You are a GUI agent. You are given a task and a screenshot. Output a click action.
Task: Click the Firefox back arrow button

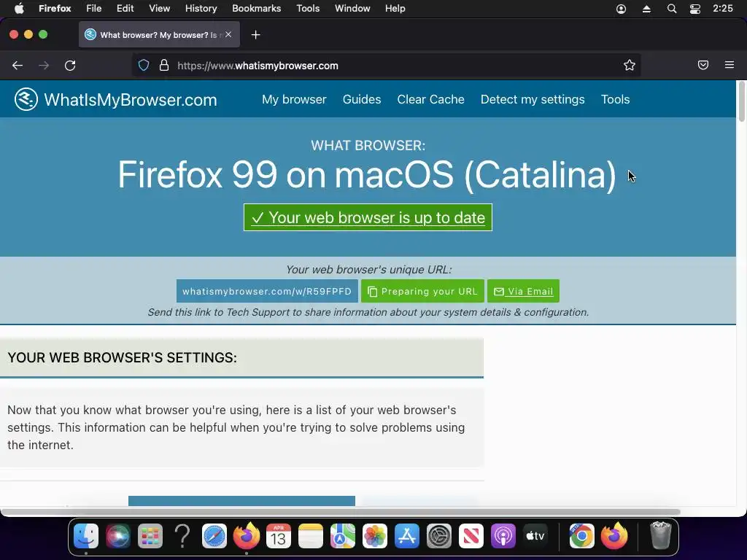(18, 65)
